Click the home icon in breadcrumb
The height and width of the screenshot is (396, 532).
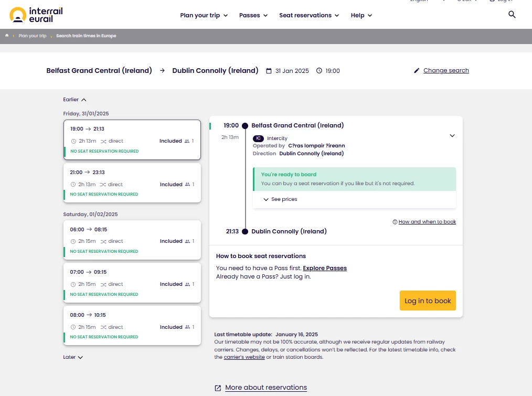coord(7,36)
